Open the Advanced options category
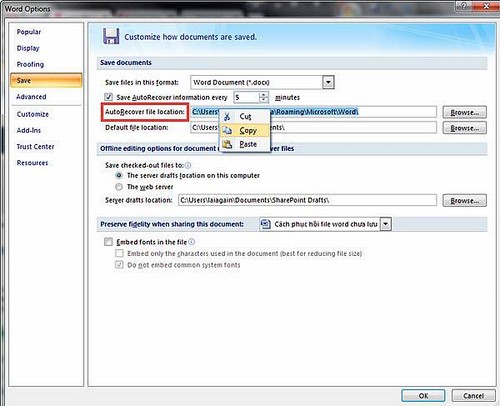 pos(31,97)
